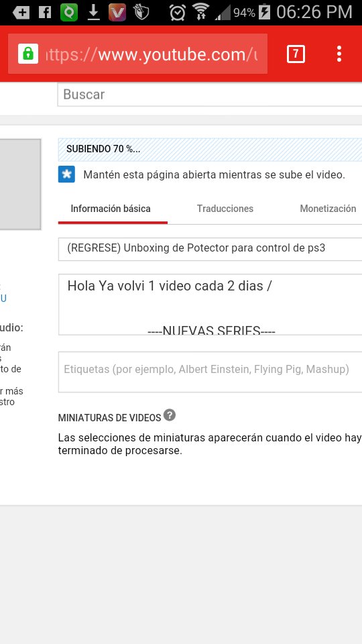The image size is (362, 644).
Task: Tap the Wi-Fi status icon
Action: point(200,12)
